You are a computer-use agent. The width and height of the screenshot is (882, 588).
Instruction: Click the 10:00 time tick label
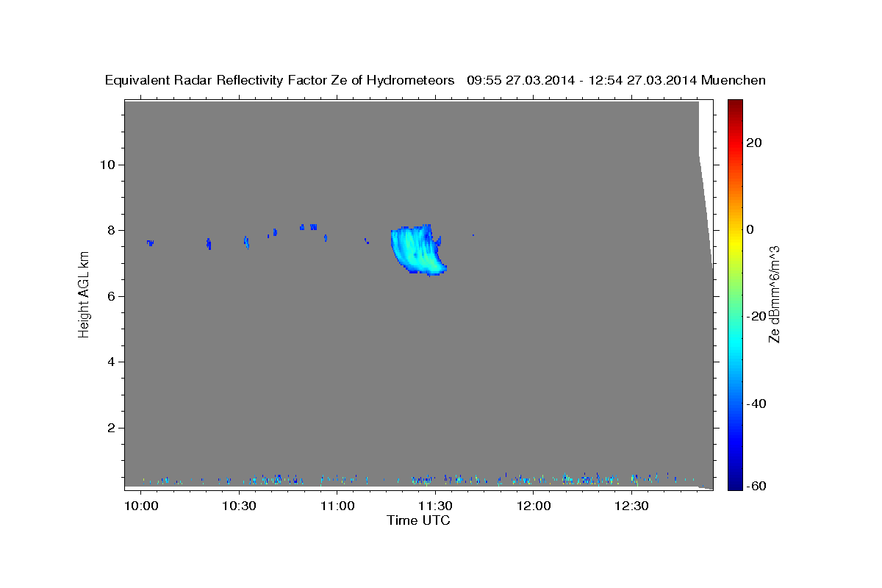pyautogui.click(x=140, y=506)
